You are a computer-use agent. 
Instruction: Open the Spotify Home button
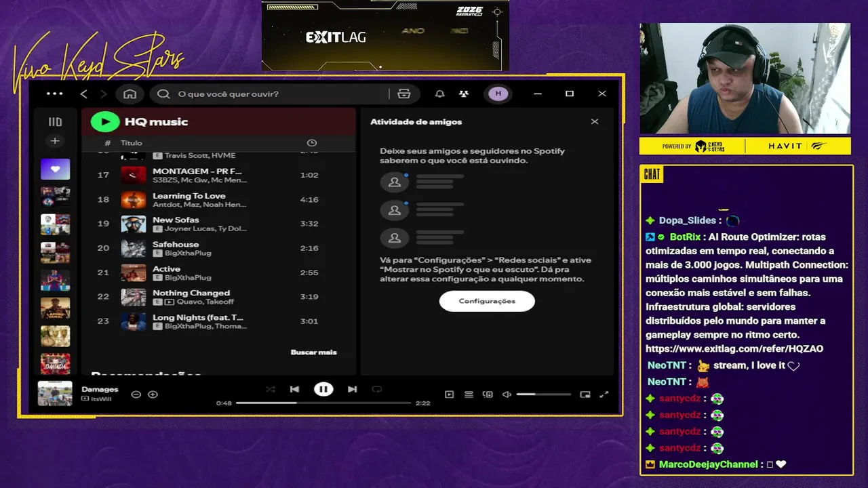click(x=130, y=94)
